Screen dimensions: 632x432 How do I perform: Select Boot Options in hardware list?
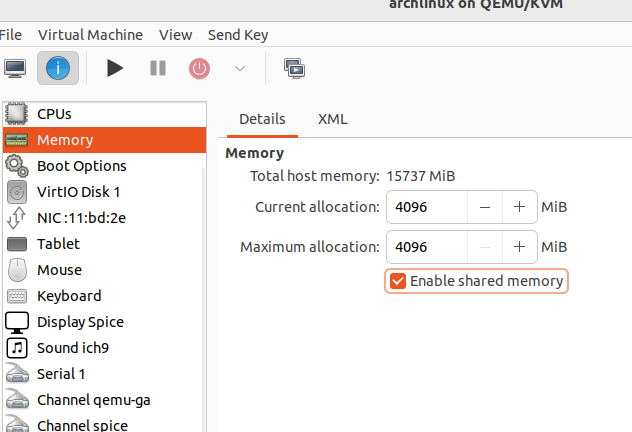[81, 166]
